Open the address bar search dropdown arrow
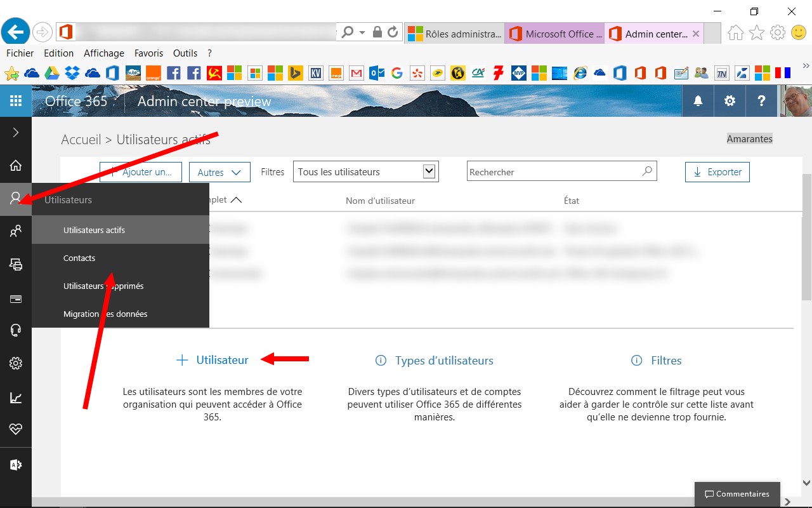 coord(362,32)
